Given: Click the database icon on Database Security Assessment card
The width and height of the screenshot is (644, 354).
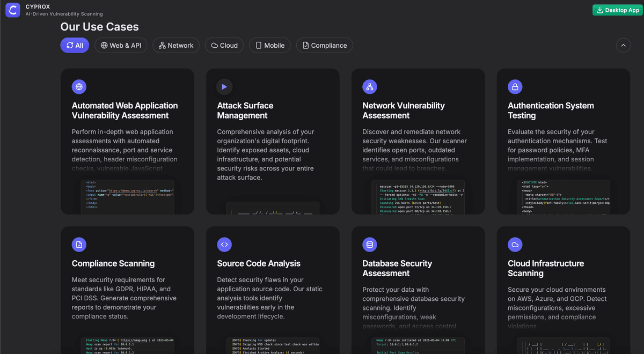Looking at the screenshot, I should pos(370,245).
